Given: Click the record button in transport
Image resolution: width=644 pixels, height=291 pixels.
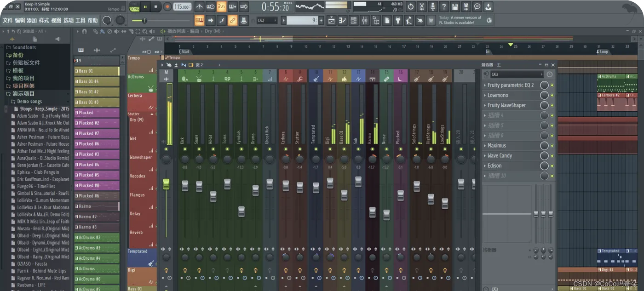Looking at the screenshot, I should 167,7.
